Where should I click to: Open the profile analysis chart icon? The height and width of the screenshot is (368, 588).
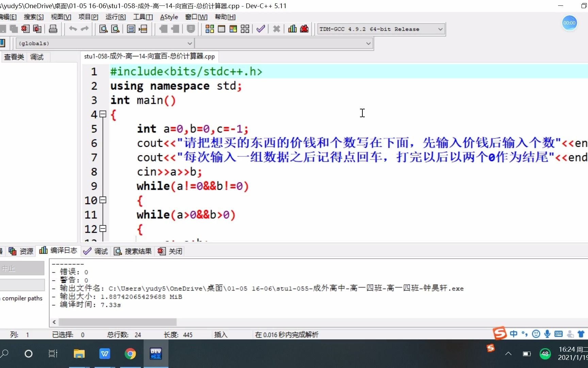pyautogui.click(x=292, y=29)
